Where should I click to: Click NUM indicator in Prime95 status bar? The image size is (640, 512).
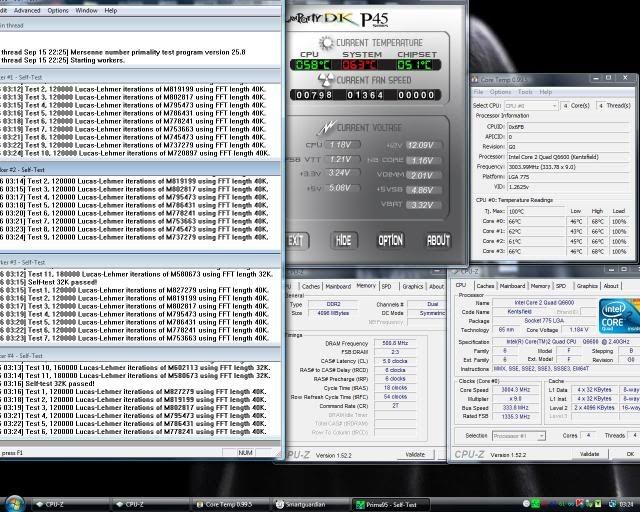pyautogui.click(x=246, y=452)
